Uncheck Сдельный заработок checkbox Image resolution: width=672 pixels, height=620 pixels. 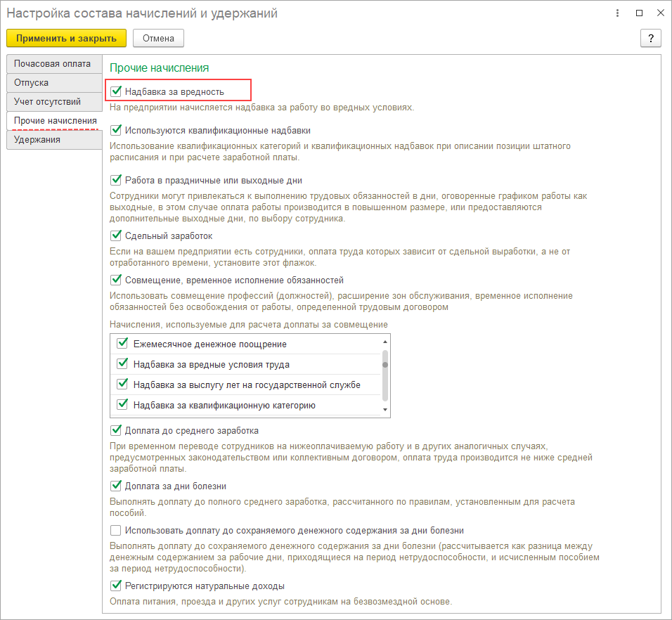click(x=116, y=235)
